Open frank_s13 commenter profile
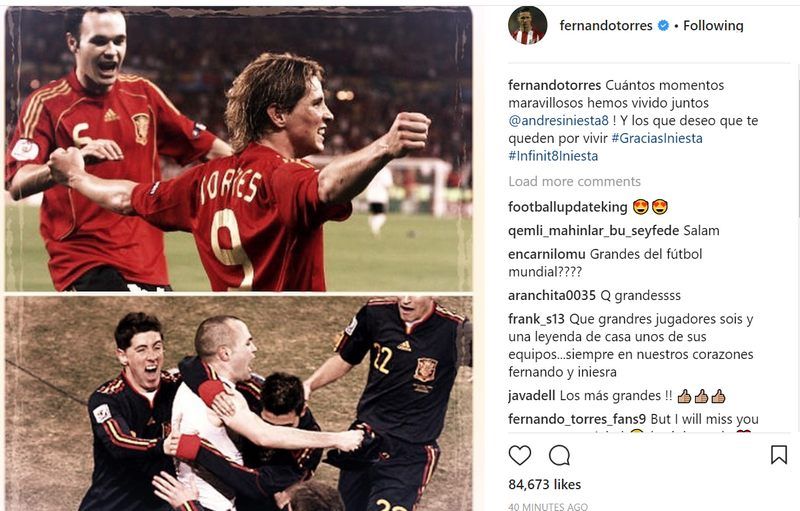Viewport: 800px width, 511px height. click(x=536, y=319)
